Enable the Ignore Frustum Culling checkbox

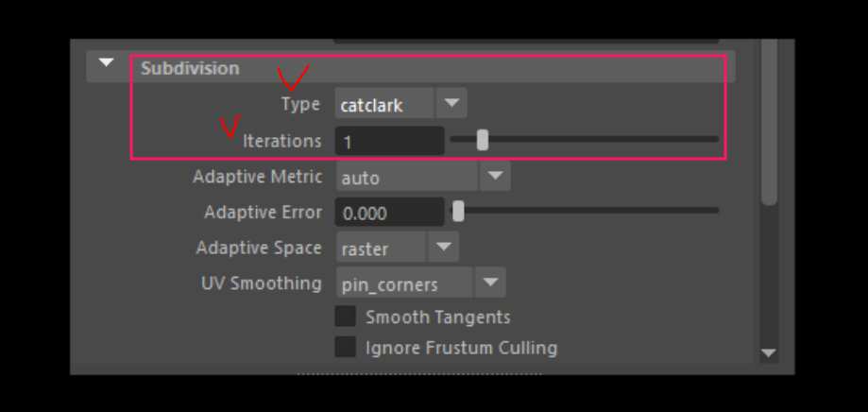[x=346, y=347]
